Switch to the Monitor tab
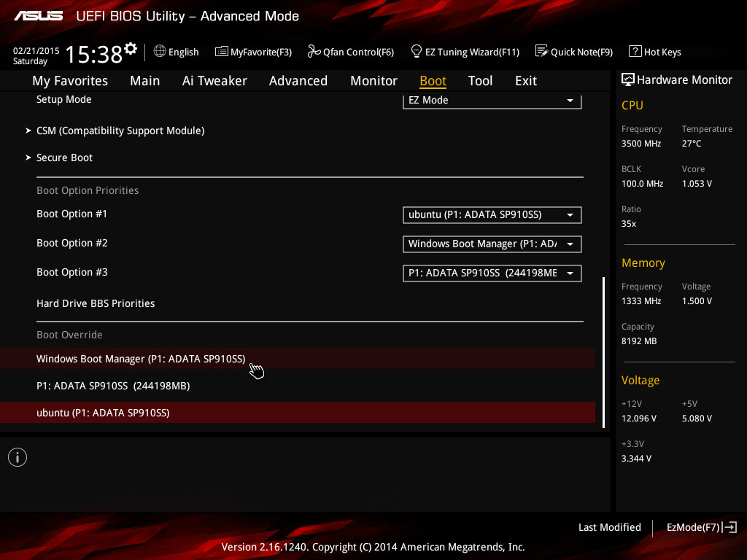Image resolution: width=747 pixels, height=560 pixels. click(x=373, y=81)
